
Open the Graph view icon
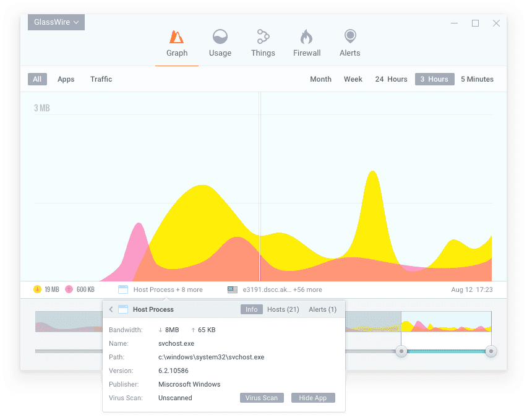[x=176, y=36]
